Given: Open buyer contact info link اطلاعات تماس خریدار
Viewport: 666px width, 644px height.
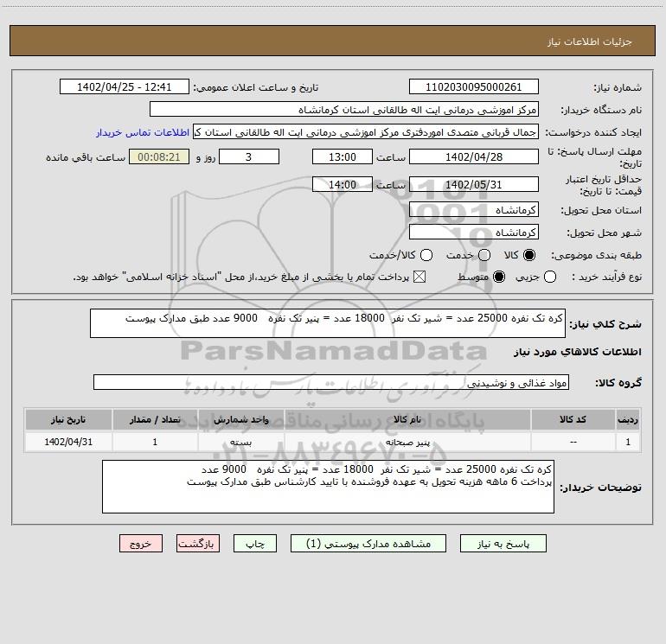Looking at the screenshot, I should tap(143, 132).
